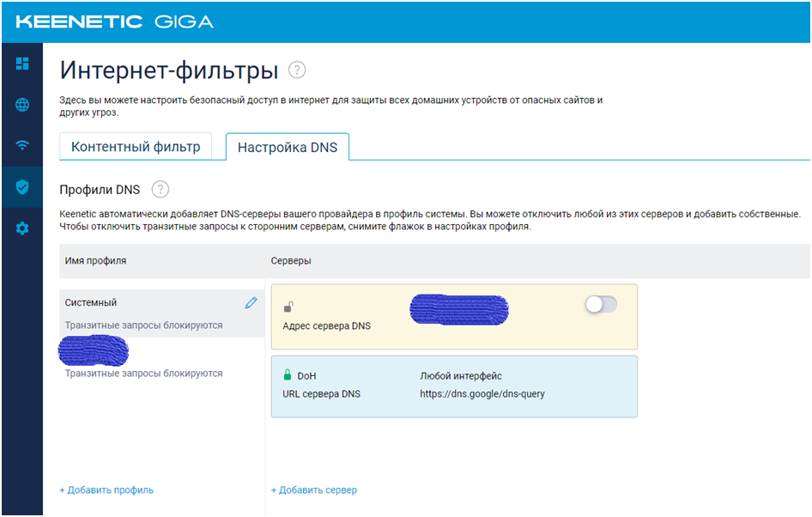Select the Настройка DNS tab
This screenshot has width=812, height=517.
(288, 147)
